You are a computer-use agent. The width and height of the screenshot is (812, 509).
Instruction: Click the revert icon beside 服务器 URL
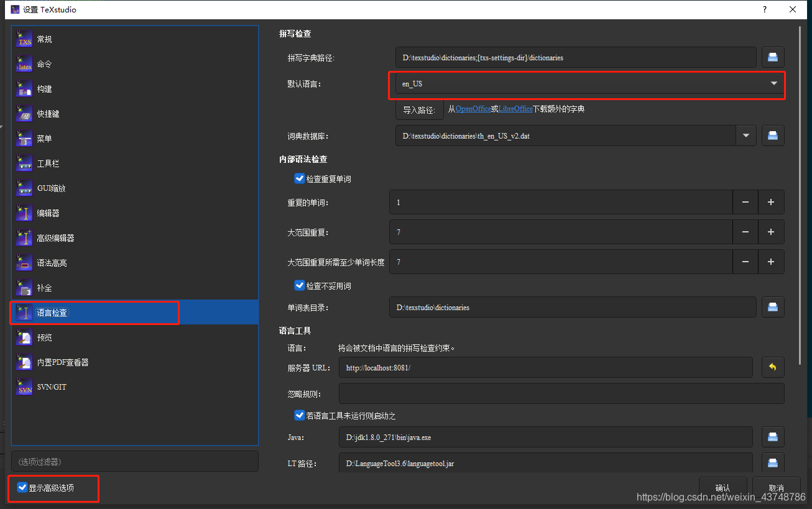[772, 367]
